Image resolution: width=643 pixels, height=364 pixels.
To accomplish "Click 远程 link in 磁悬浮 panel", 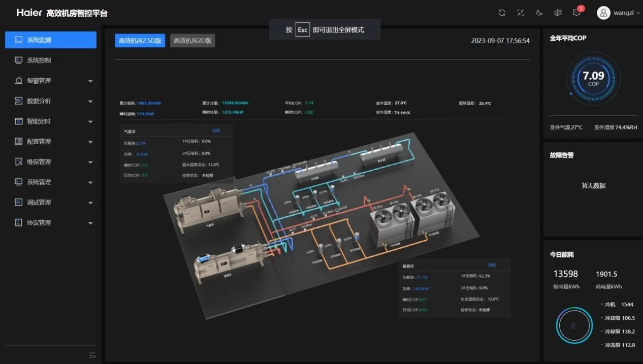I will [492, 265].
